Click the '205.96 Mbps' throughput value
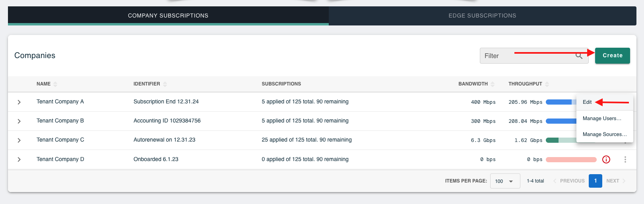The width and height of the screenshot is (644, 204). pyautogui.click(x=526, y=102)
